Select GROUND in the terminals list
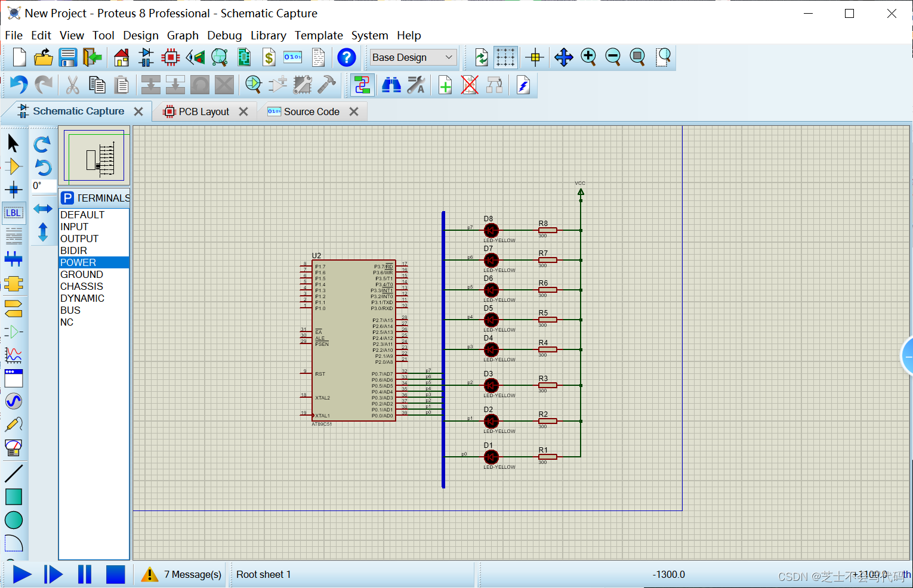 click(94, 274)
